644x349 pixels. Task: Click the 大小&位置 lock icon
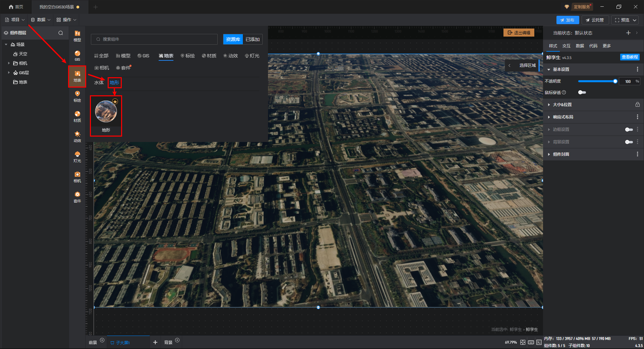pos(637,104)
